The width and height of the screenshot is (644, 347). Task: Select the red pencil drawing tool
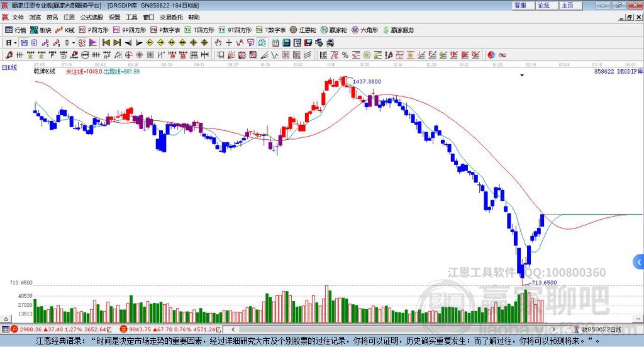[9, 55]
